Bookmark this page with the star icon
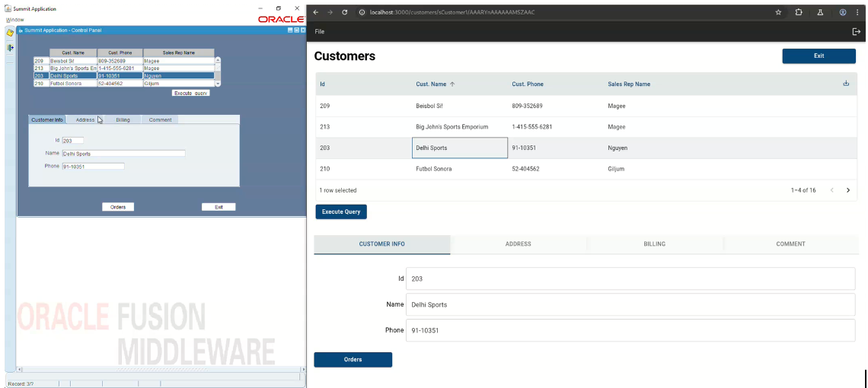Screen dimensions: 868x388 [x=778, y=12]
